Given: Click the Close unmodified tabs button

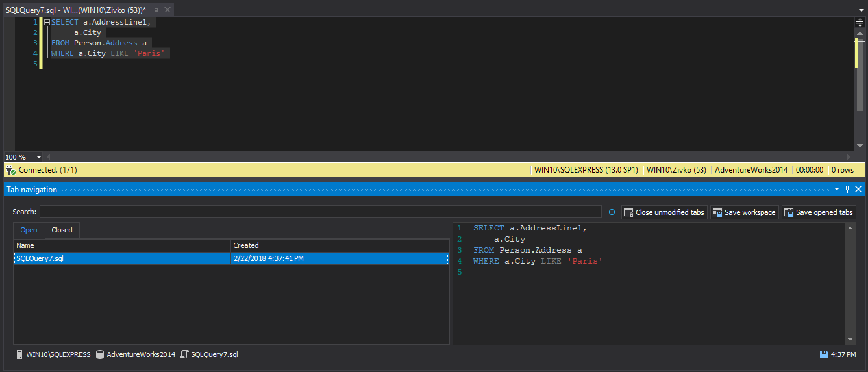Looking at the screenshot, I should click(663, 212).
